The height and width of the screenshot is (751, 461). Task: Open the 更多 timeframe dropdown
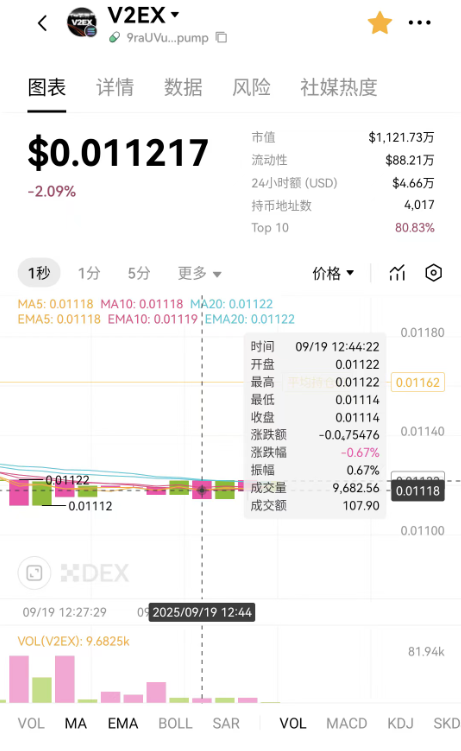(x=200, y=273)
